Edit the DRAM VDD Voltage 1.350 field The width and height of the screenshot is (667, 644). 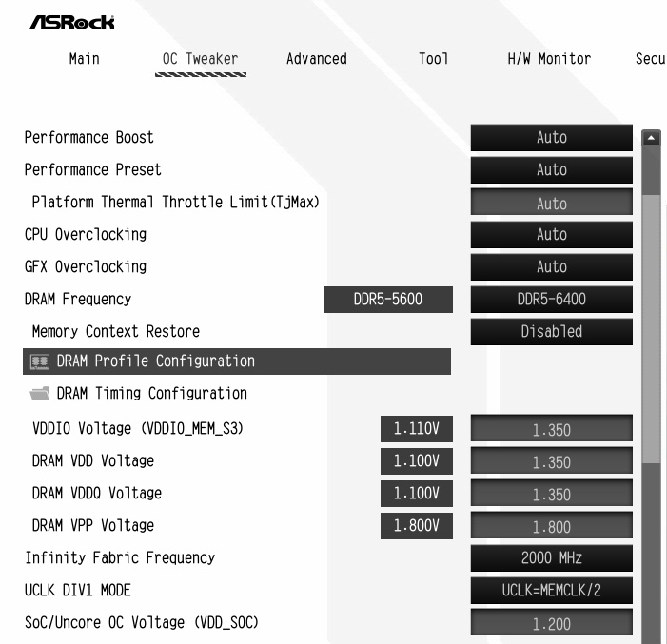551,461
